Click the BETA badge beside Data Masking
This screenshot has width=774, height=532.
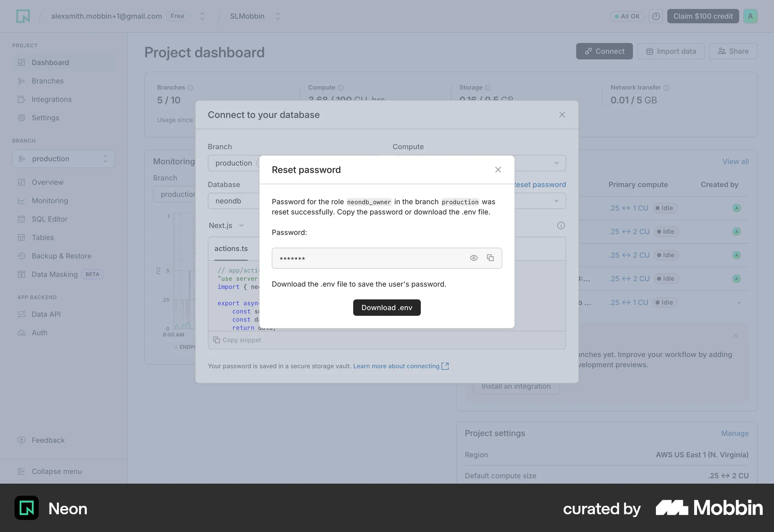click(x=92, y=274)
